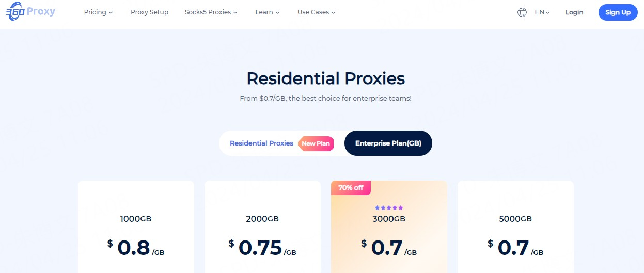Select the Enterprise Plan(GB) tab
This screenshot has width=644, height=273.
[x=388, y=143]
